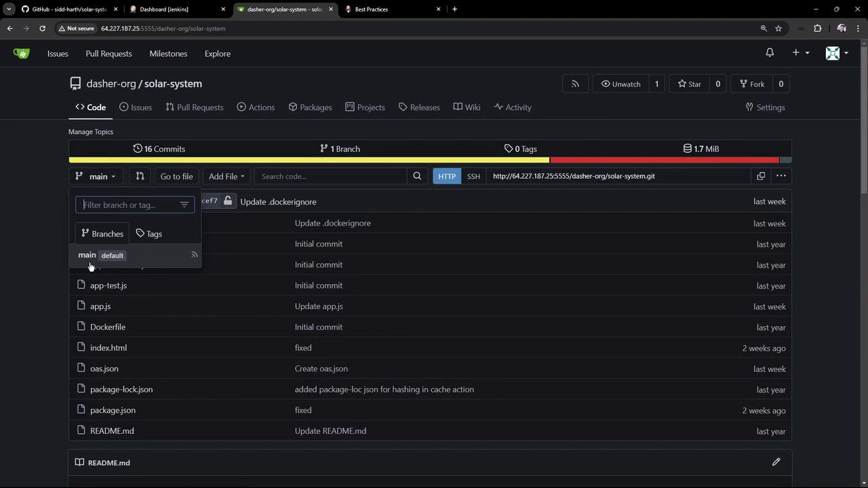Open the Packages tab
Image resolution: width=868 pixels, height=488 pixels.
coord(311,107)
